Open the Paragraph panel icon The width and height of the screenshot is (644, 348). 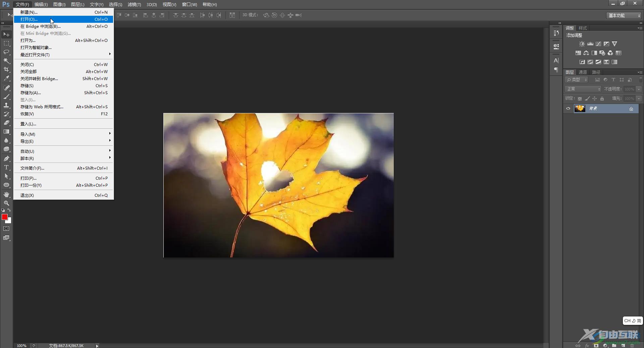tap(556, 70)
